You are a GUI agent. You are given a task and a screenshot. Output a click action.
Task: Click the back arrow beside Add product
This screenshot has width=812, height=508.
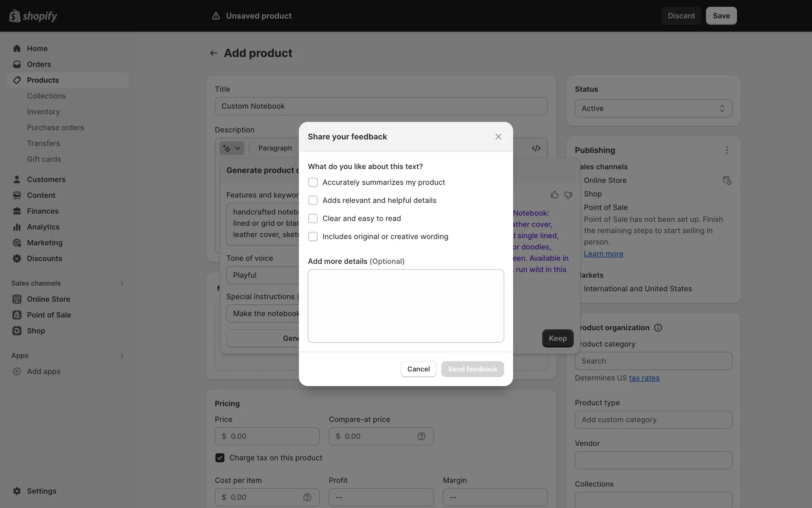tap(214, 53)
